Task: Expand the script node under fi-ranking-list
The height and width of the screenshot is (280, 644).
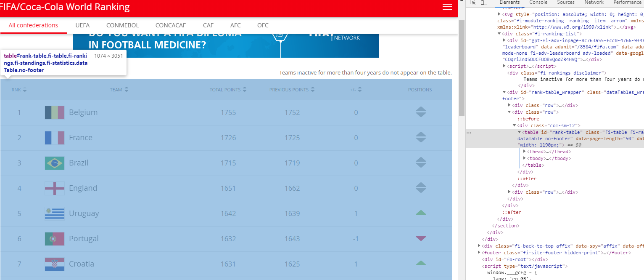Action: [x=504, y=66]
